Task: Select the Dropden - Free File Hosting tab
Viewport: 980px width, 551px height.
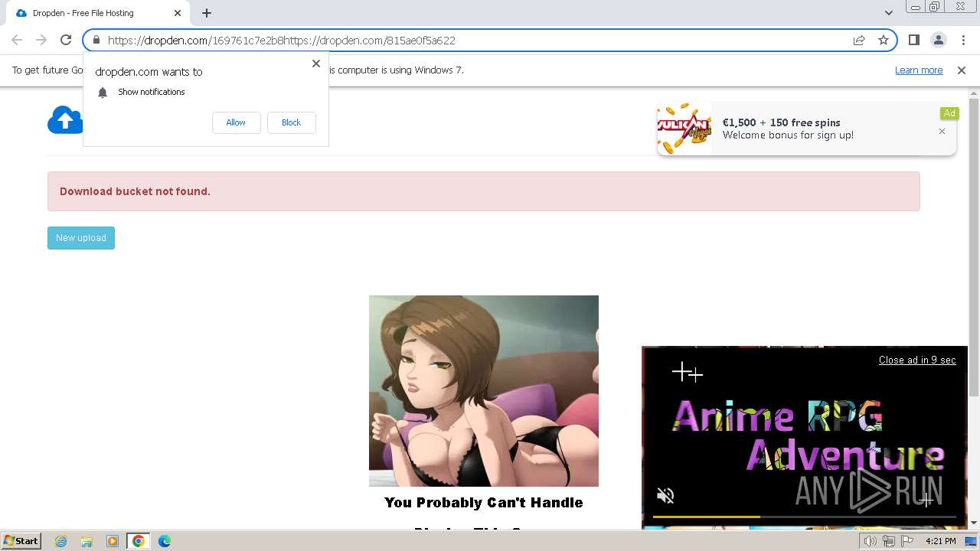Action: click(x=97, y=13)
